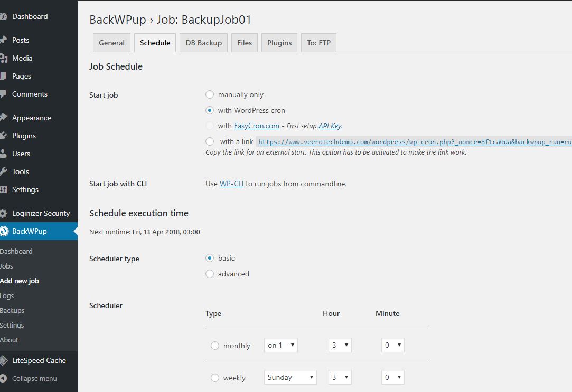Click the Appearance paintbrush icon
The image size is (572, 392).
tap(3, 117)
